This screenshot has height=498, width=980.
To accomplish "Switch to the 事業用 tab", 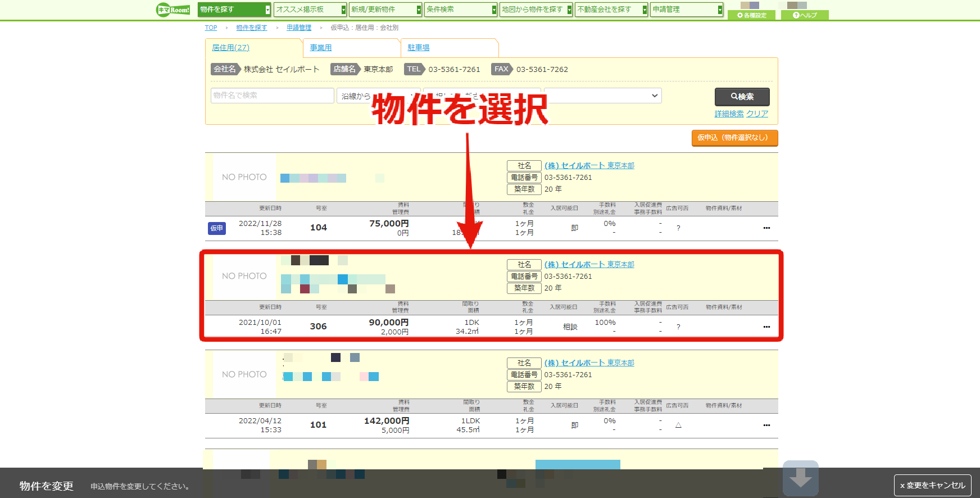I will (x=321, y=48).
